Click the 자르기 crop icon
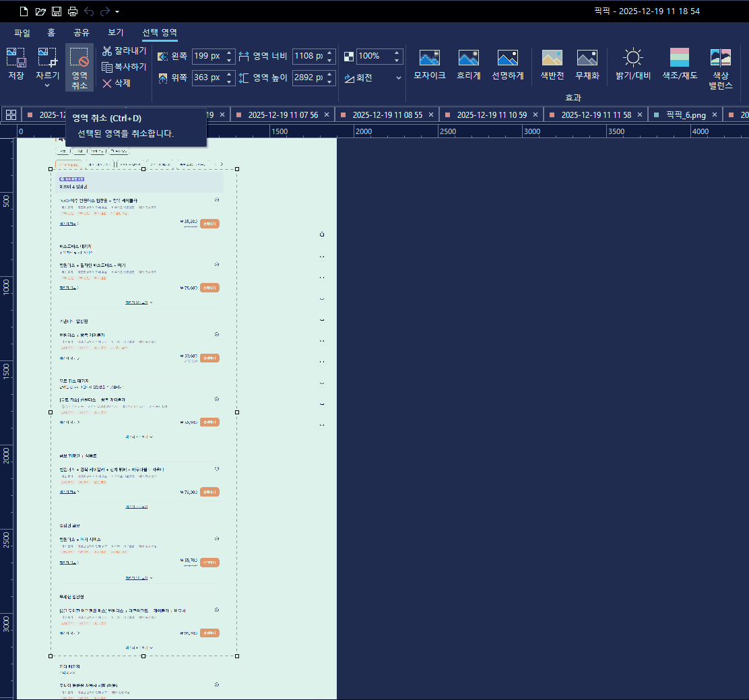Screen dimensions: 749x700 pos(47,59)
